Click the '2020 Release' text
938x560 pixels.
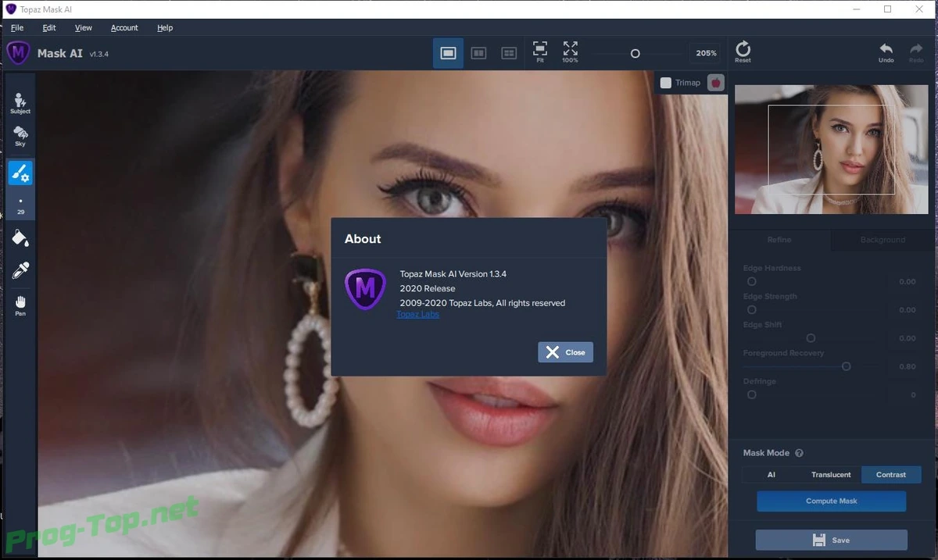(427, 288)
